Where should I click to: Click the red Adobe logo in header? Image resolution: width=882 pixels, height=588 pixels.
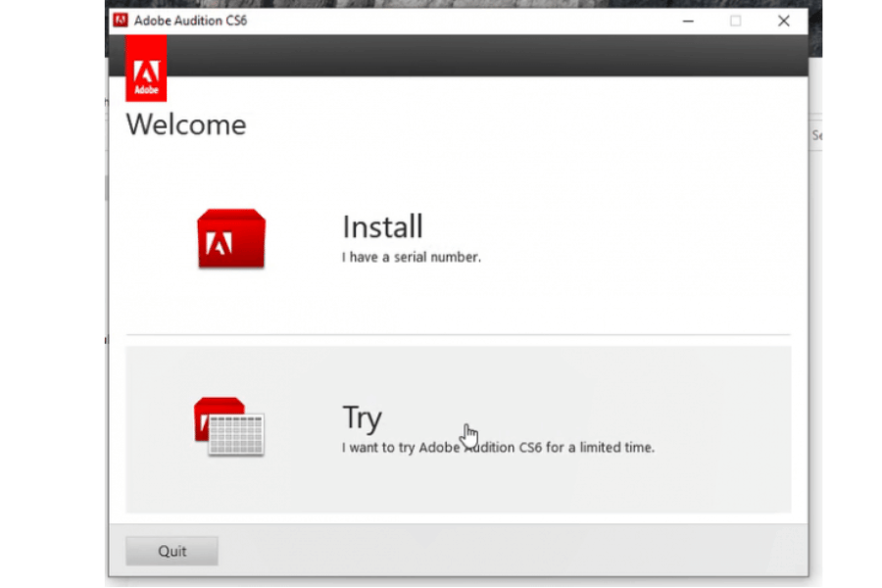pos(146,71)
